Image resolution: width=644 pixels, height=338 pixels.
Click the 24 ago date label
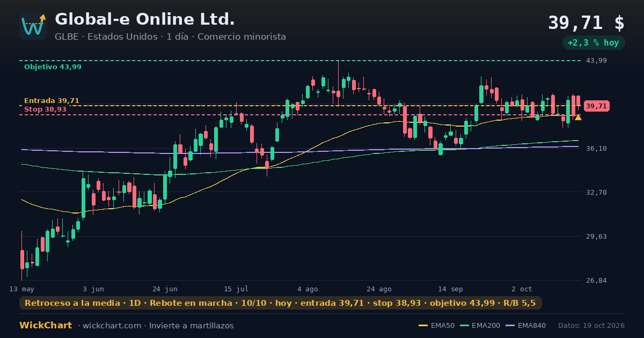pos(379,289)
